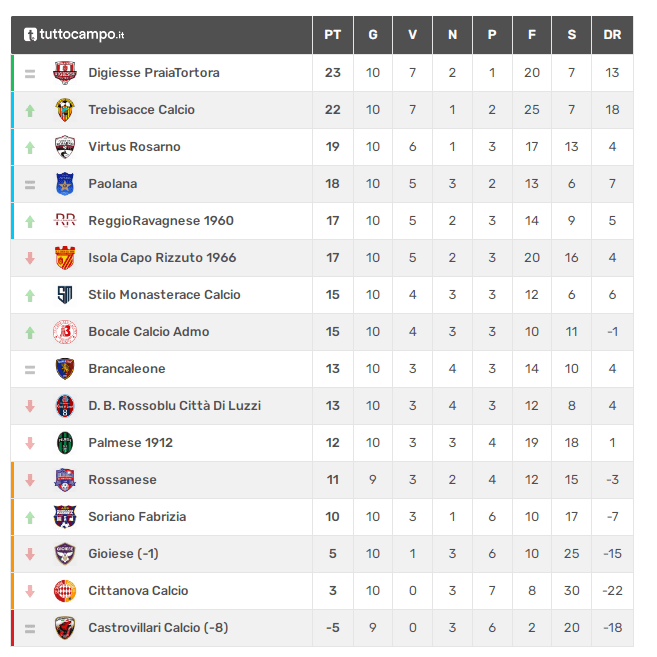Image resolution: width=657 pixels, height=657 pixels.
Task: Click the green up arrow beside Soriano Fabrizia
Action: (30, 517)
